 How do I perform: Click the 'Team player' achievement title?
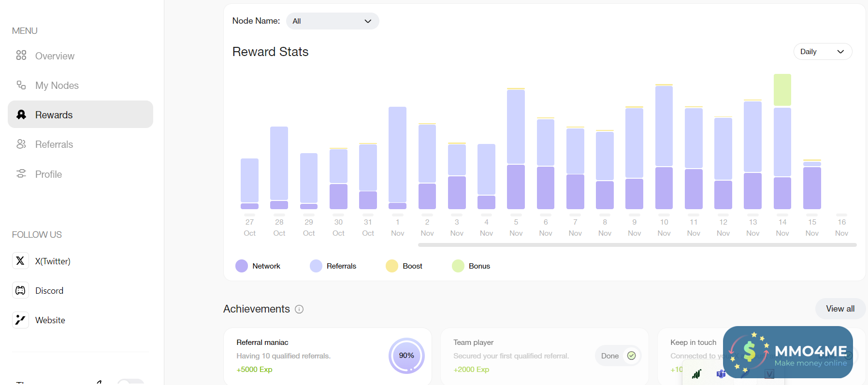pos(473,342)
